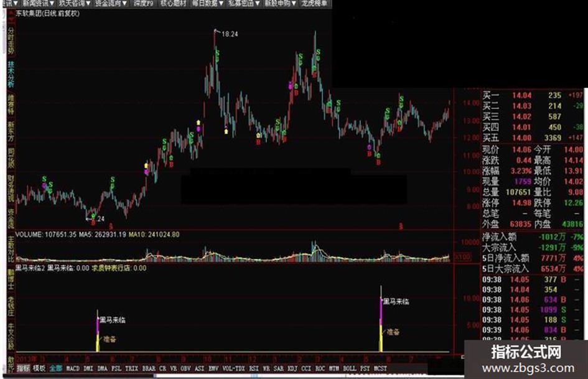The image size is (588, 379).
Task: Click the 涨停 value 14.98
Action: pyautogui.click(x=521, y=203)
